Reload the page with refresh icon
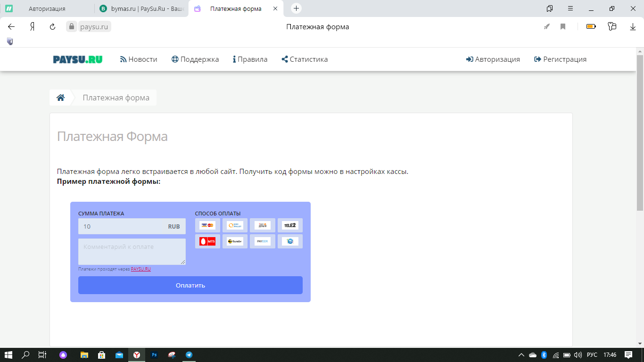 53,27
